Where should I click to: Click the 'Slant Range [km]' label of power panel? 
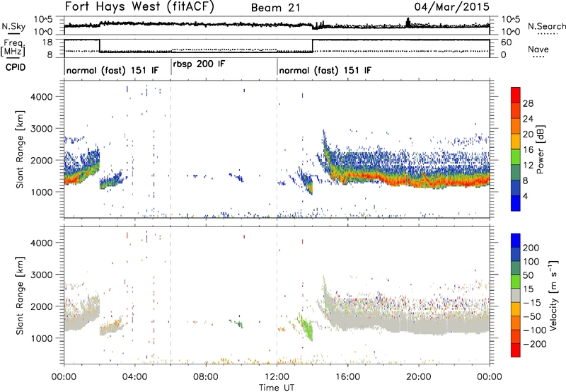(x=20, y=149)
